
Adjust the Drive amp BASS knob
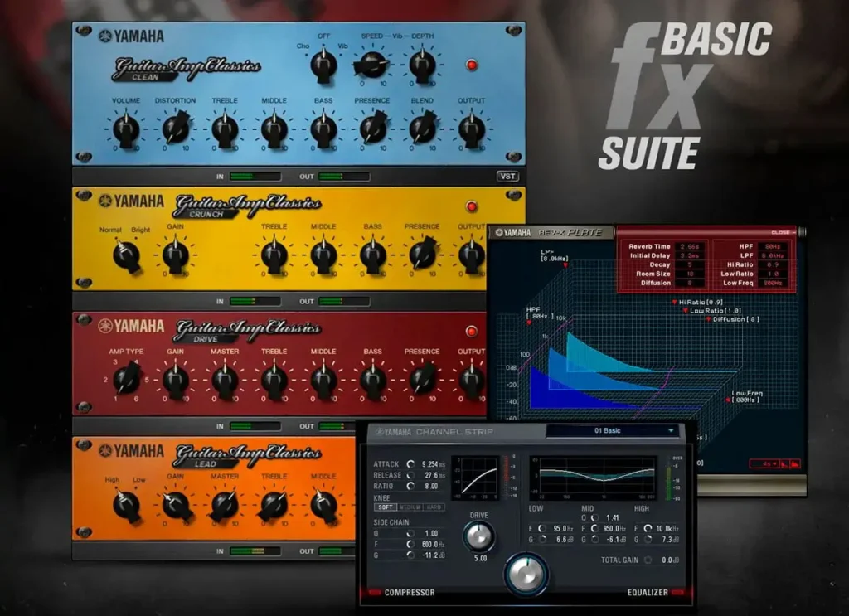click(372, 381)
